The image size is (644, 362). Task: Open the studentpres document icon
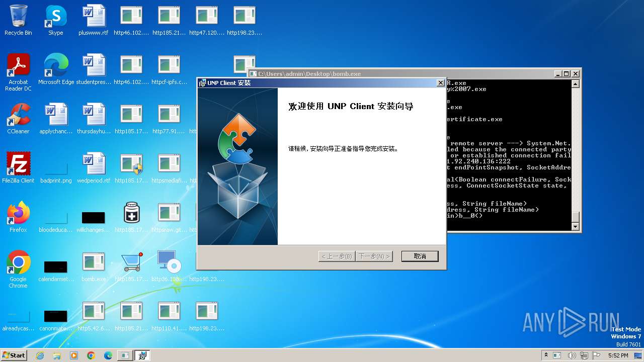[x=94, y=69]
